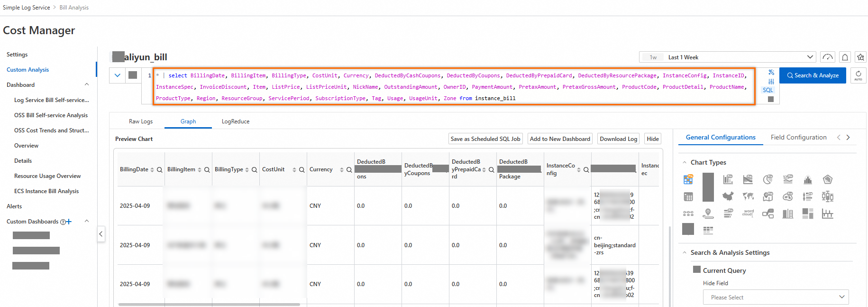
Task: Click the table horizontal scrollbar
Action: tap(209, 305)
